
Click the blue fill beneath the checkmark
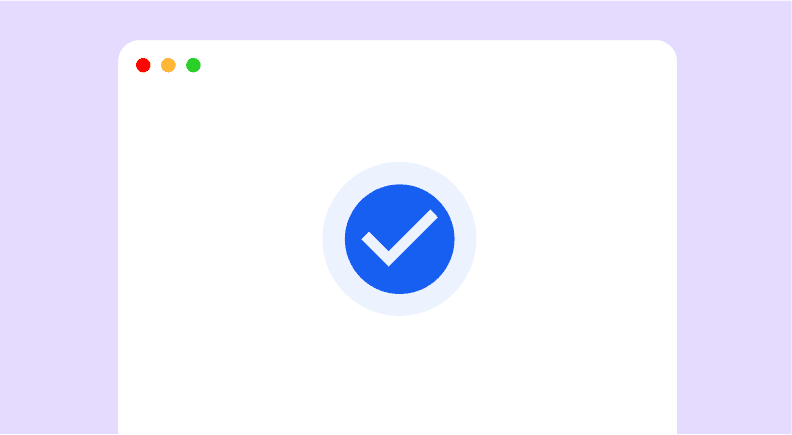click(x=400, y=280)
